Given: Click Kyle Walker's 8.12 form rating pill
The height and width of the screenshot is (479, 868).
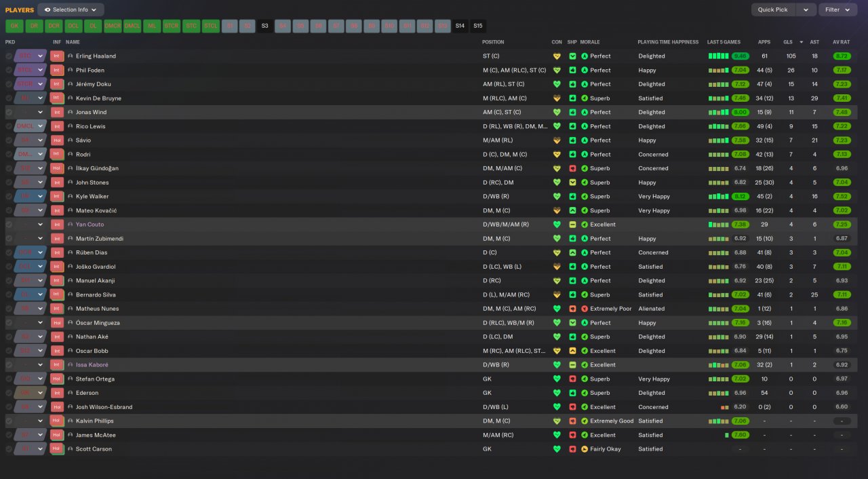Looking at the screenshot, I should pyautogui.click(x=741, y=197).
